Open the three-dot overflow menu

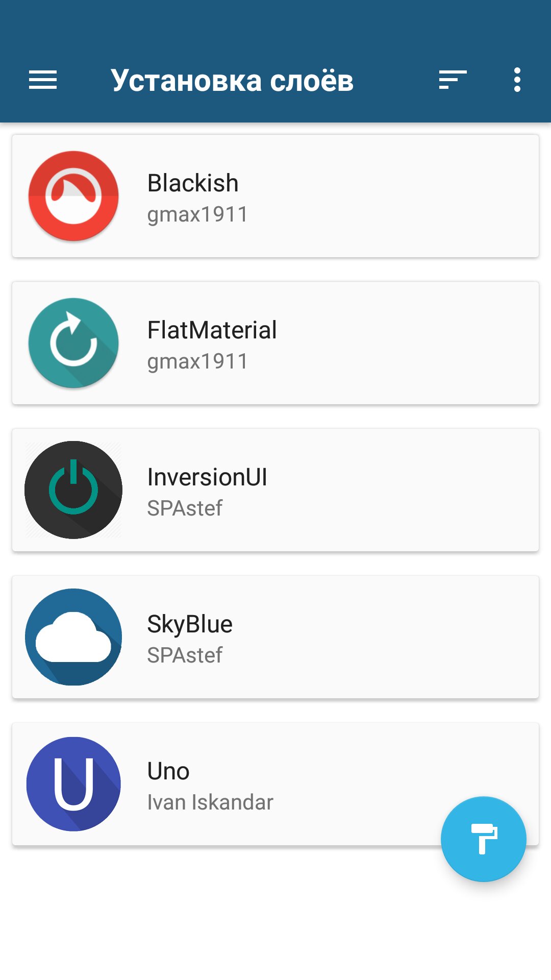(517, 80)
